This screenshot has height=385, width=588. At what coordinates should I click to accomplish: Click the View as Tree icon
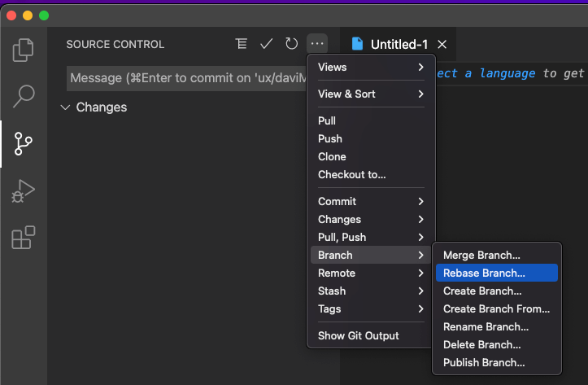241,44
